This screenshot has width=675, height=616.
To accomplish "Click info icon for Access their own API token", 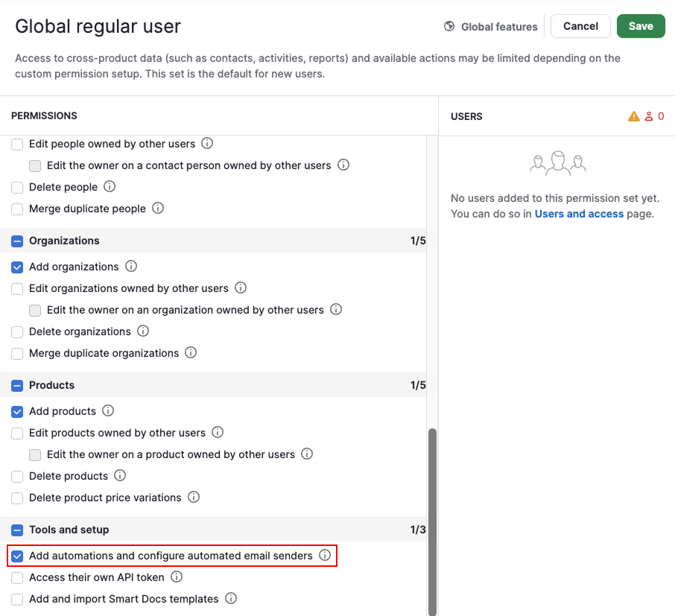I will coord(177,577).
